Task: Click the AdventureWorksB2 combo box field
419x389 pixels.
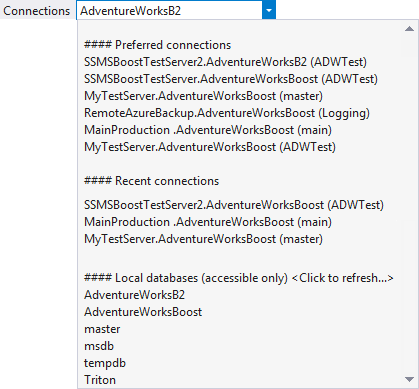Action: pos(169,10)
